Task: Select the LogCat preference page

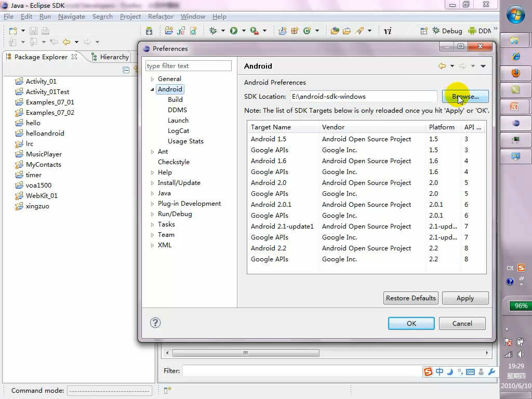Action: [x=178, y=131]
